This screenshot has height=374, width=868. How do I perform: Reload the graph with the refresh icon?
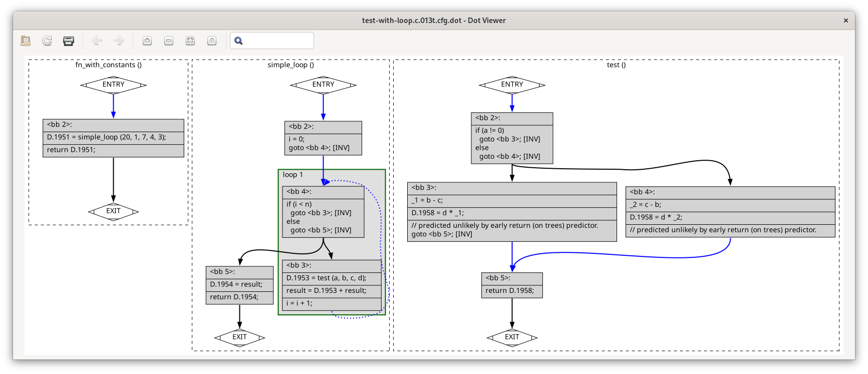click(47, 41)
